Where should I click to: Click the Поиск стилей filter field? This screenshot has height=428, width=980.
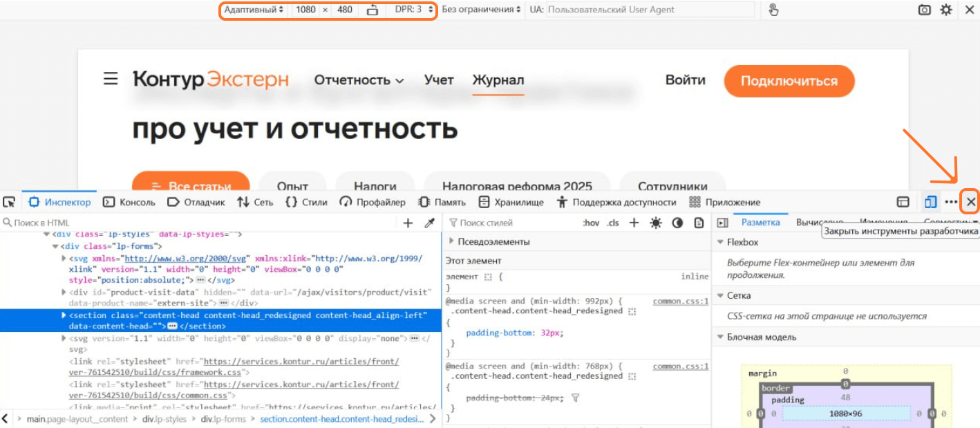(x=510, y=223)
